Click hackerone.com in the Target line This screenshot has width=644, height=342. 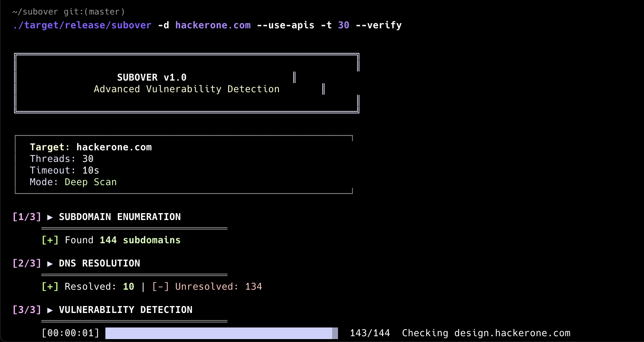point(114,147)
